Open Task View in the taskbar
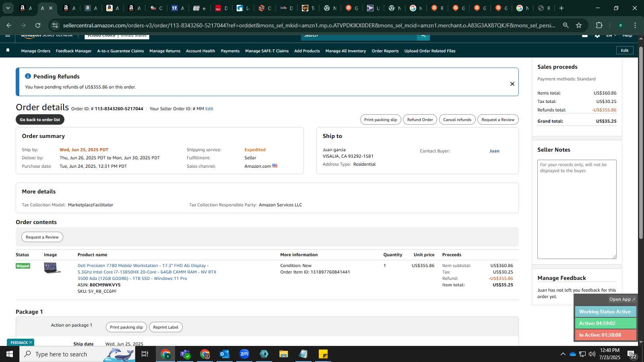The image size is (644, 362). [x=145, y=354]
